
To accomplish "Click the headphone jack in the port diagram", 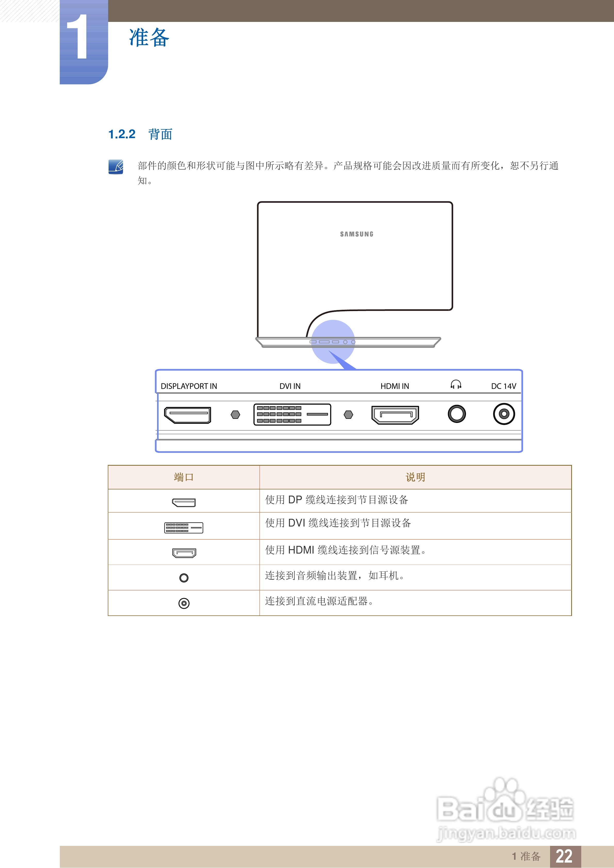I will (457, 414).
